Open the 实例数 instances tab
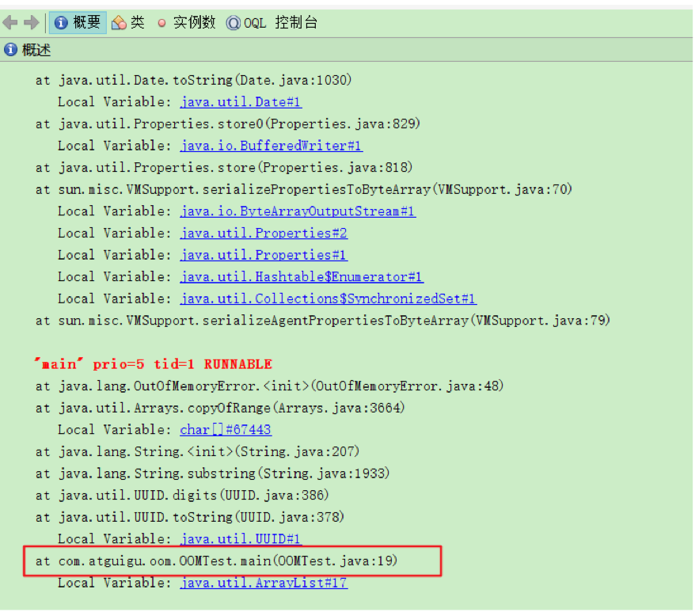The image size is (695, 616). point(186,23)
